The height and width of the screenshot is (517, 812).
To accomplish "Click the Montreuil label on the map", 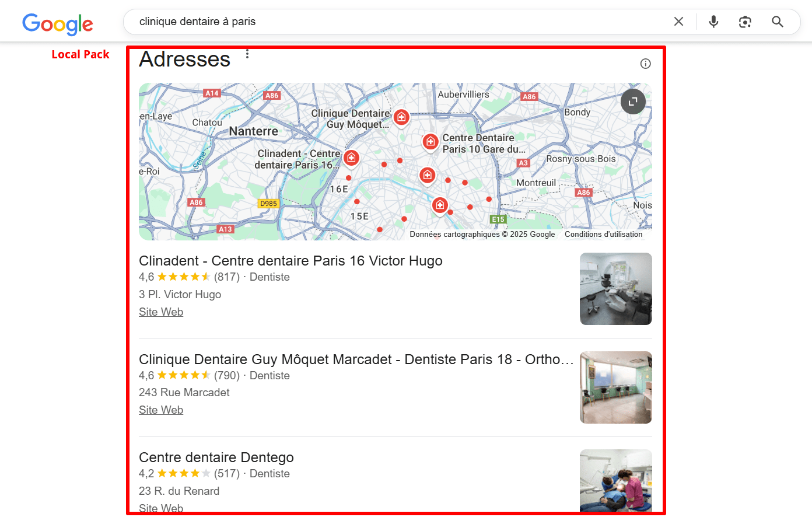I will (536, 183).
